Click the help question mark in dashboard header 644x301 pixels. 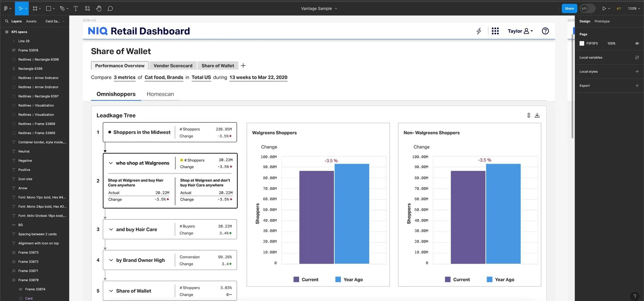545,31
